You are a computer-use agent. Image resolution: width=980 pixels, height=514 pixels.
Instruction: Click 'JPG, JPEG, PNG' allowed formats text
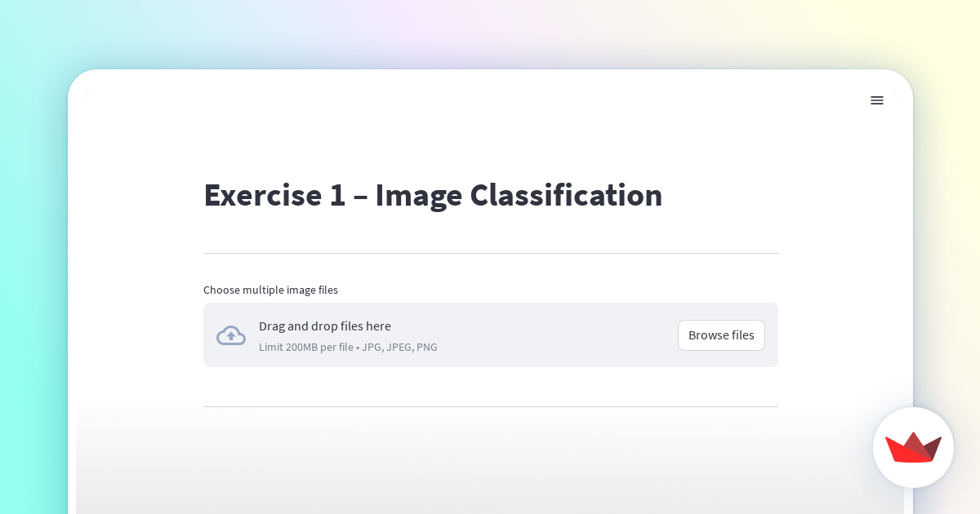click(399, 348)
